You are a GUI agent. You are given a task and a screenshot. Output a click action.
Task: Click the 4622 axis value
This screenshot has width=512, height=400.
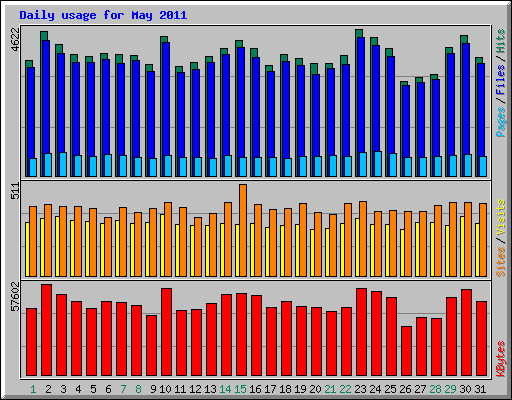[x=15, y=39]
